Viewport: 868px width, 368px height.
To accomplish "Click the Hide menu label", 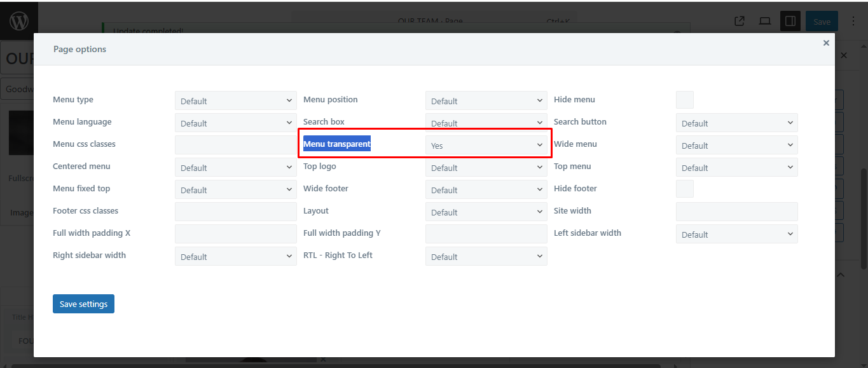I will click(574, 100).
